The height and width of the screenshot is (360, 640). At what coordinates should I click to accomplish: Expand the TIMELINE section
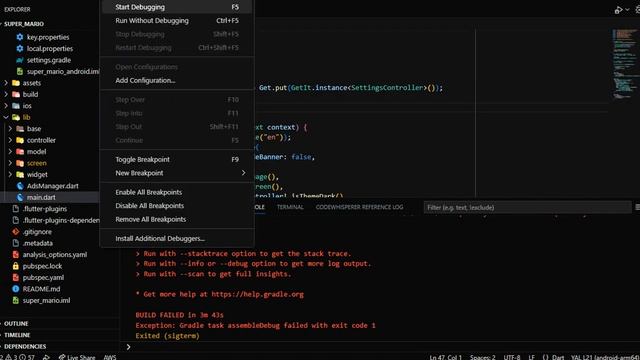pos(17,335)
